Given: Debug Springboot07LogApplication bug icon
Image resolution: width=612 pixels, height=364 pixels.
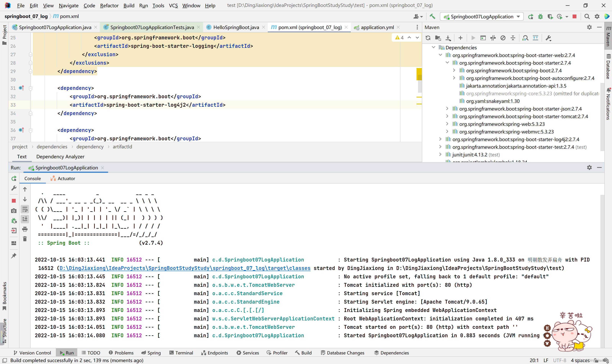Looking at the screenshot, I should click(540, 16).
